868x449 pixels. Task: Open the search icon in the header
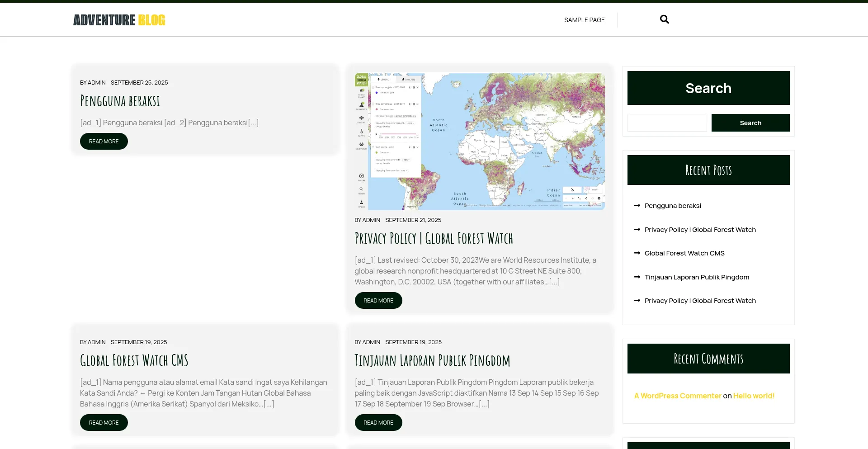point(664,19)
